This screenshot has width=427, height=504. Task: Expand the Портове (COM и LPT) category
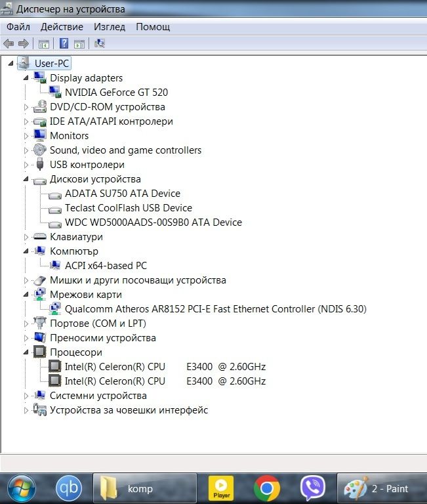26,324
